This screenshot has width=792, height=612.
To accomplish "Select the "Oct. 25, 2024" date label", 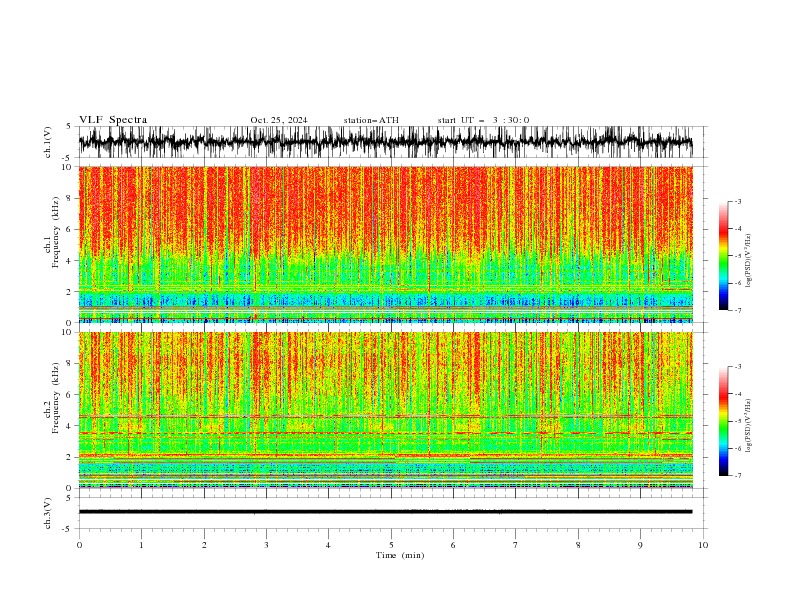I will pyautogui.click(x=279, y=120).
